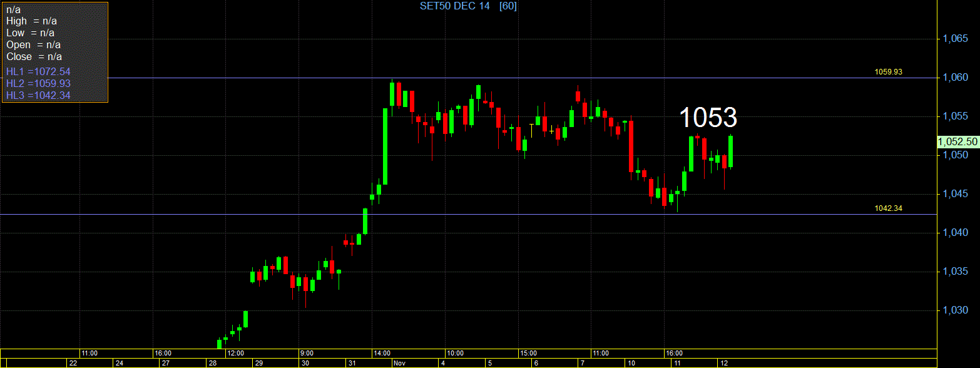Image resolution: width=980 pixels, height=368 pixels.
Task: Click the 1,065 price axis label
Action: (956, 39)
